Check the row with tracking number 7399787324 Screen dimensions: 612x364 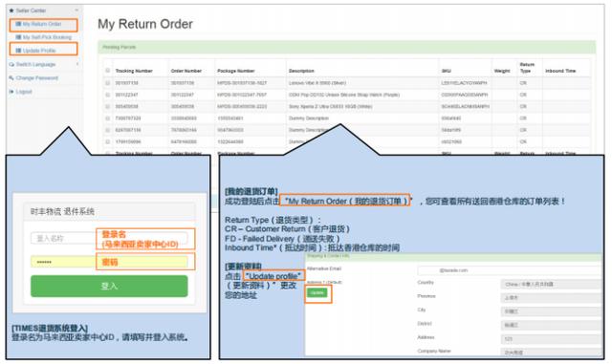pyautogui.click(x=108, y=118)
